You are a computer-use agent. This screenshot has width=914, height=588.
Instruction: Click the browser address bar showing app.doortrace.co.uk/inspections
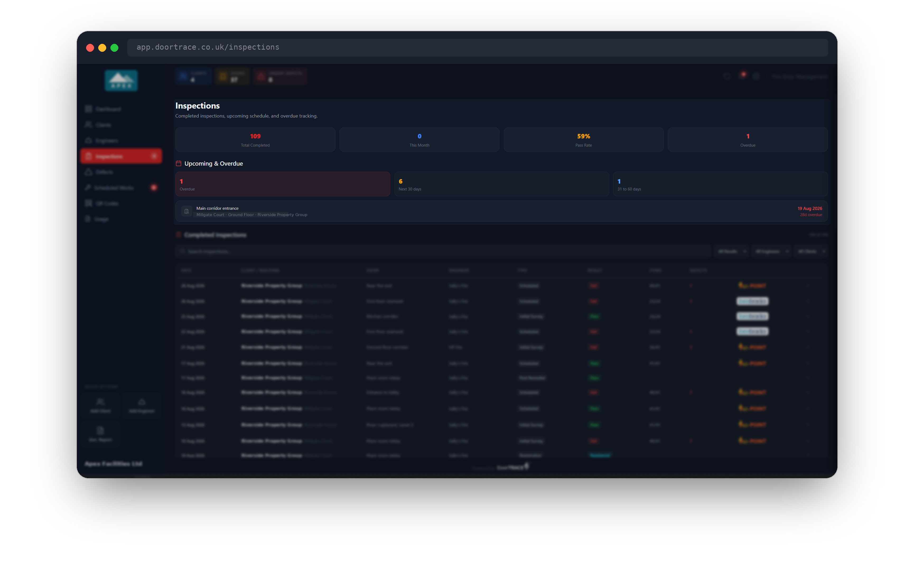[477, 47]
